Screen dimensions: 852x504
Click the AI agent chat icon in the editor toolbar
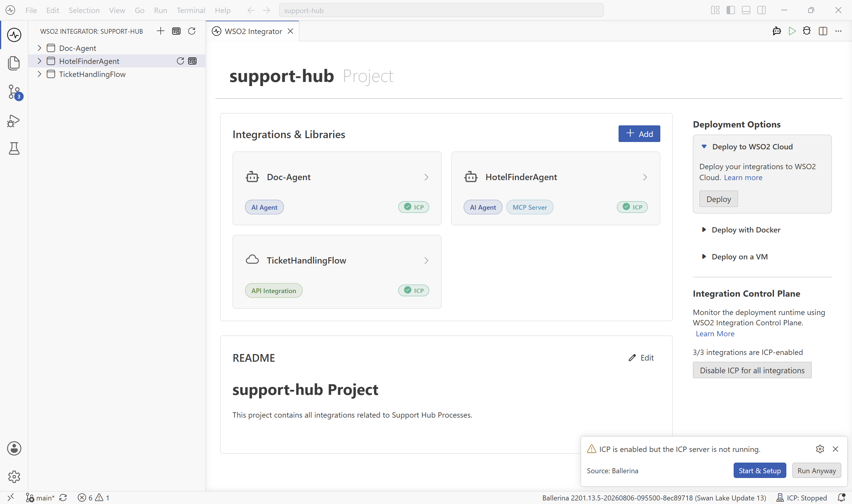tap(777, 31)
